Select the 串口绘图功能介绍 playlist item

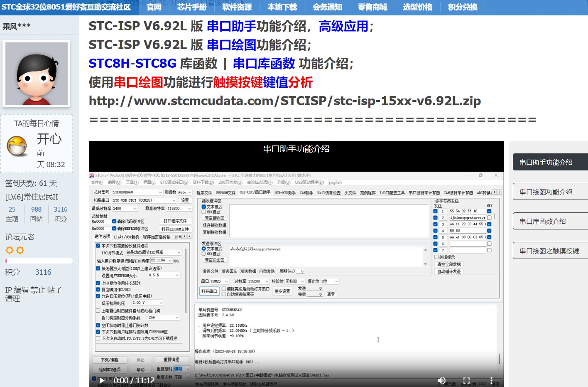[x=551, y=192]
